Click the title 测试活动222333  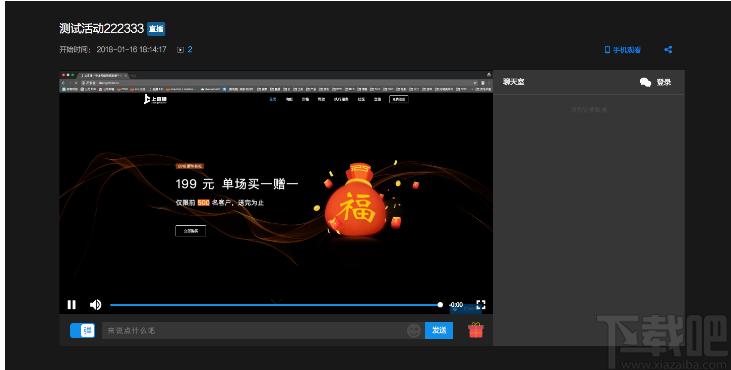point(102,28)
